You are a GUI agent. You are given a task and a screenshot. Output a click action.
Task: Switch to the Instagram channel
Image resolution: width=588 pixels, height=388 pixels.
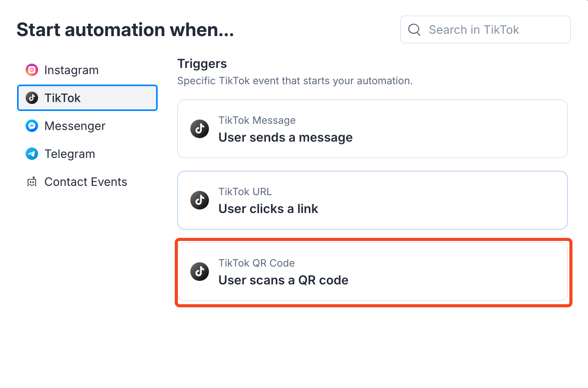tap(71, 70)
